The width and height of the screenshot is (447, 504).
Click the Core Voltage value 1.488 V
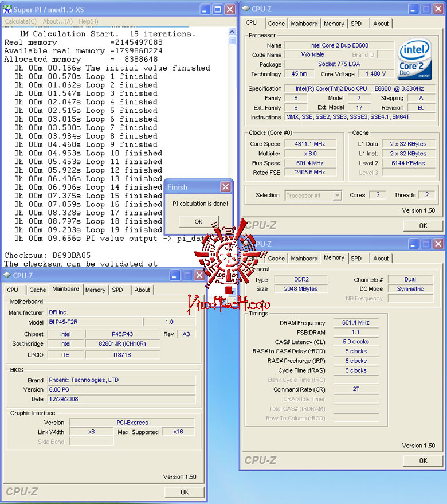pyautogui.click(x=375, y=73)
